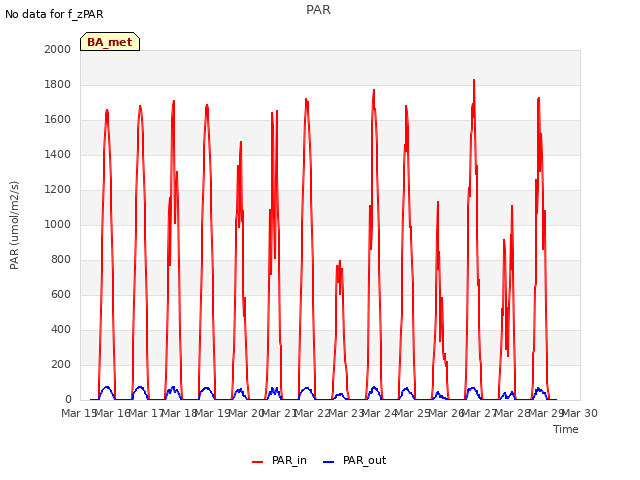The height and width of the screenshot is (480, 640).
Task: Click the PAR_in peak near 1770 at Mar 24
Action: pos(374,90)
